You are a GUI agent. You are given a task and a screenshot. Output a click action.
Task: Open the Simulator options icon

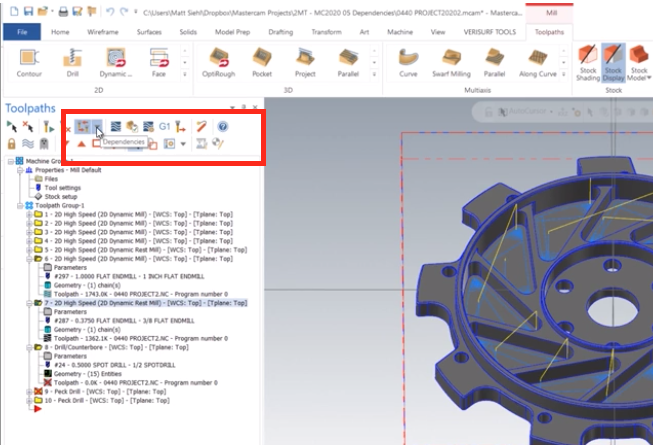coord(148,127)
